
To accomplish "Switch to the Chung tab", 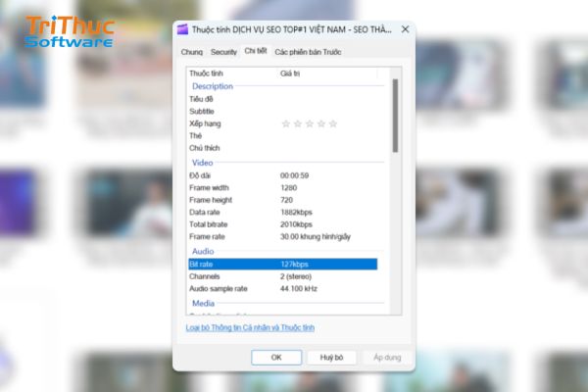I will (192, 52).
